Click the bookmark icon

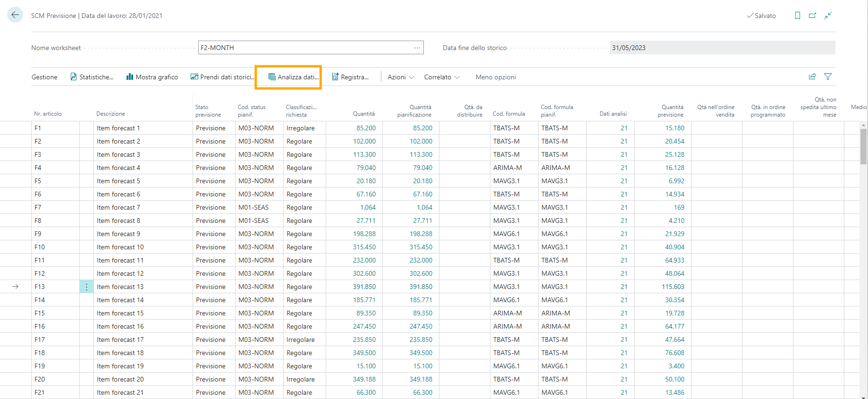(x=798, y=16)
